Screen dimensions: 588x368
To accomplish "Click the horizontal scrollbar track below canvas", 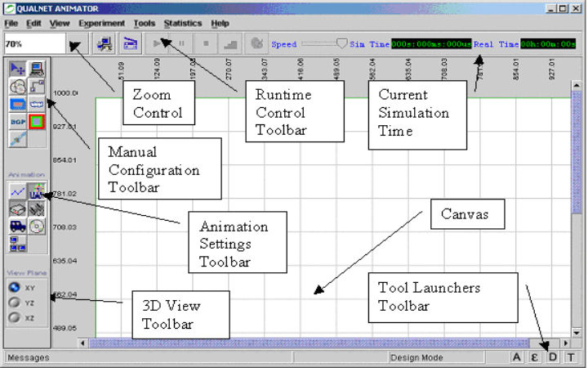I will tap(309, 343).
